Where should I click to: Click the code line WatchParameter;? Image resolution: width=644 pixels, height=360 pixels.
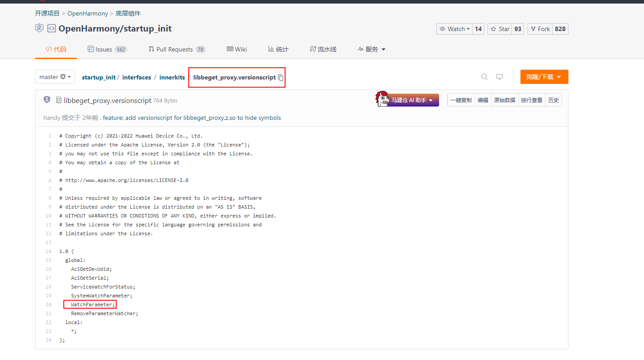coord(93,305)
